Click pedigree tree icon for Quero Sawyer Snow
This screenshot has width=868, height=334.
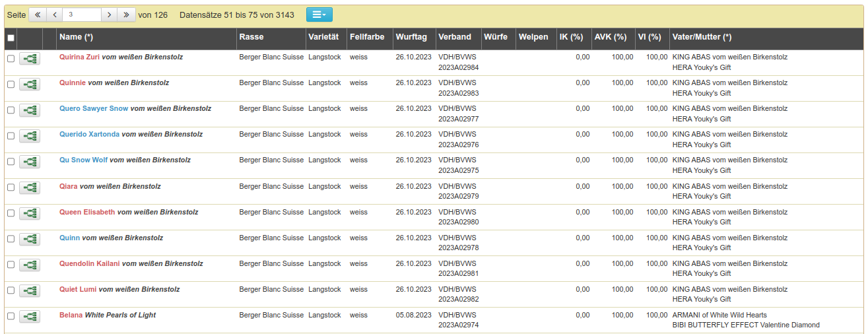30,110
